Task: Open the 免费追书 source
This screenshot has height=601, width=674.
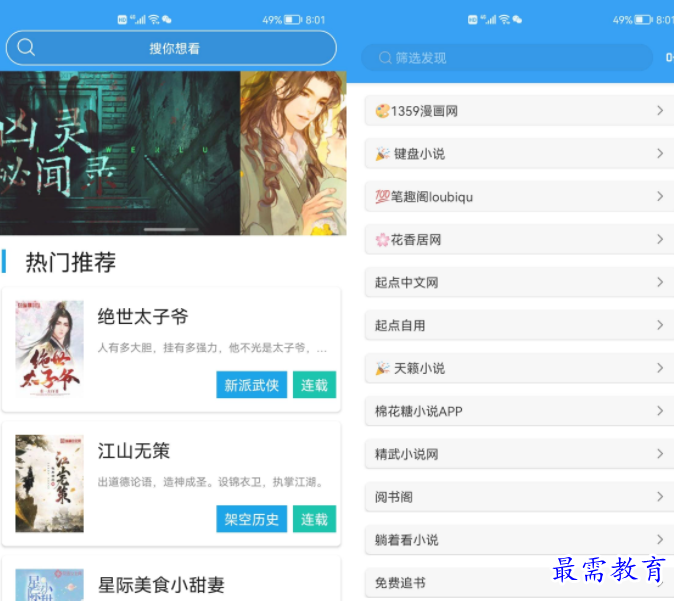Action: coord(520,583)
